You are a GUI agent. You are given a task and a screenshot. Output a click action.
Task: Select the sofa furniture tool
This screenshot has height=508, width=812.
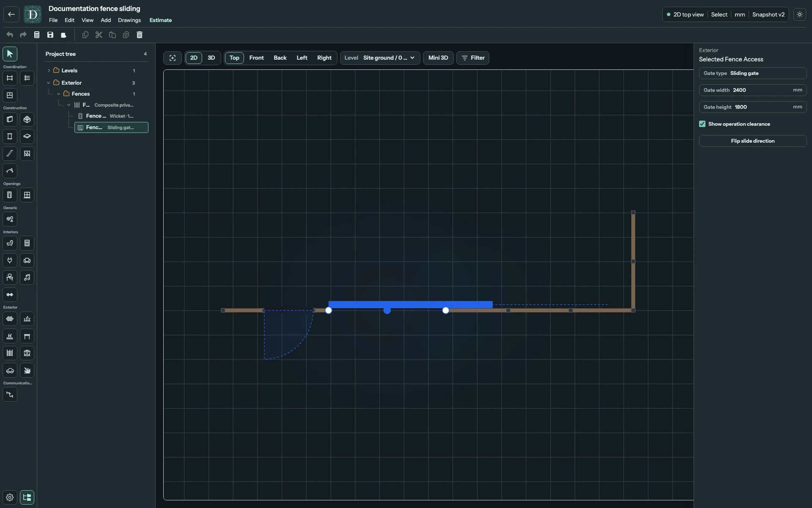click(x=27, y=260)
